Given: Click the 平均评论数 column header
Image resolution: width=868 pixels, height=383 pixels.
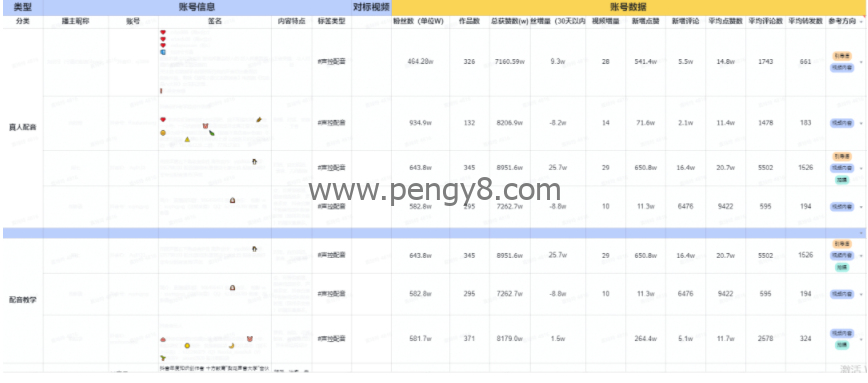Looking at the screenshot, I should click(766, 22).
